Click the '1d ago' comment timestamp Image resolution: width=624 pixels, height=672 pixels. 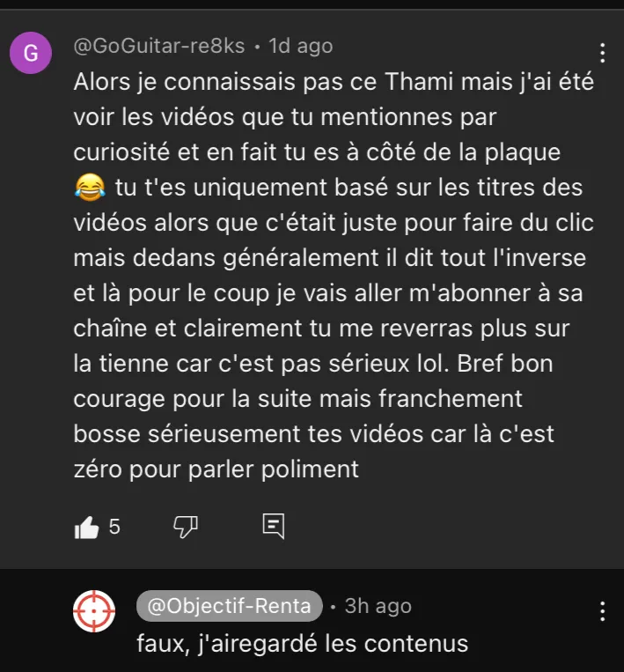point(301,46)
